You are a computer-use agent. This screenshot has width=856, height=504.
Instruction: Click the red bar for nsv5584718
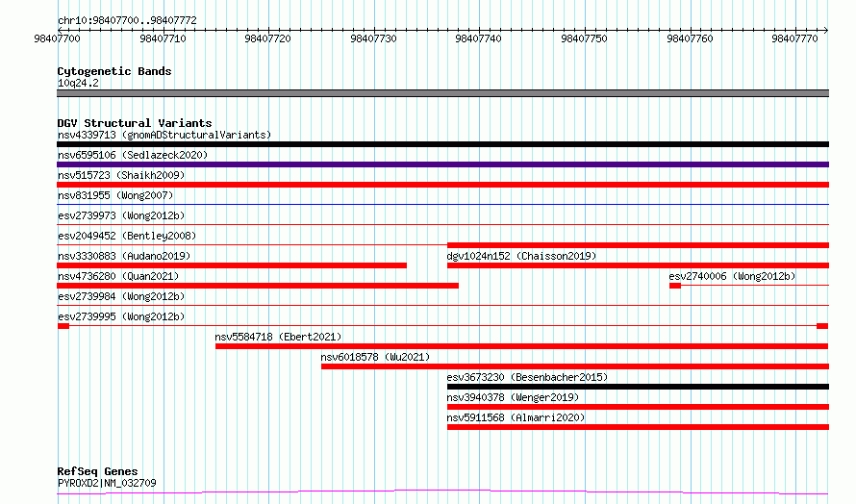pos(522,346)
